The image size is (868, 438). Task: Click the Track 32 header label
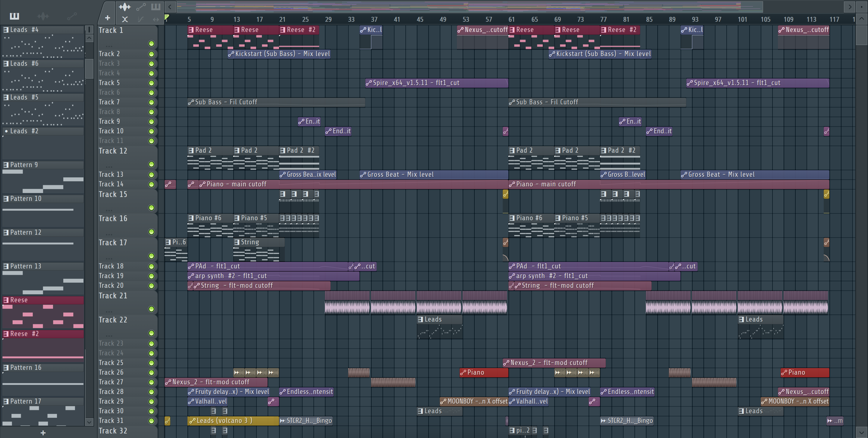[x=113, y=431]
